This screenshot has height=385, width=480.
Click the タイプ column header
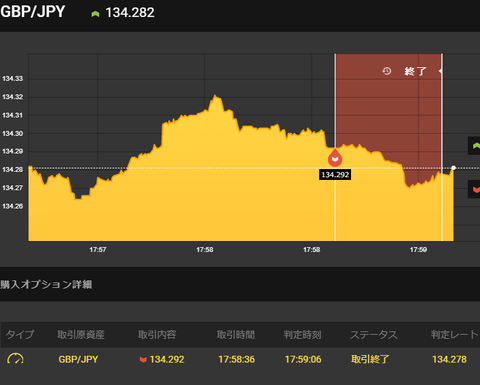click(x=20, y=334)
